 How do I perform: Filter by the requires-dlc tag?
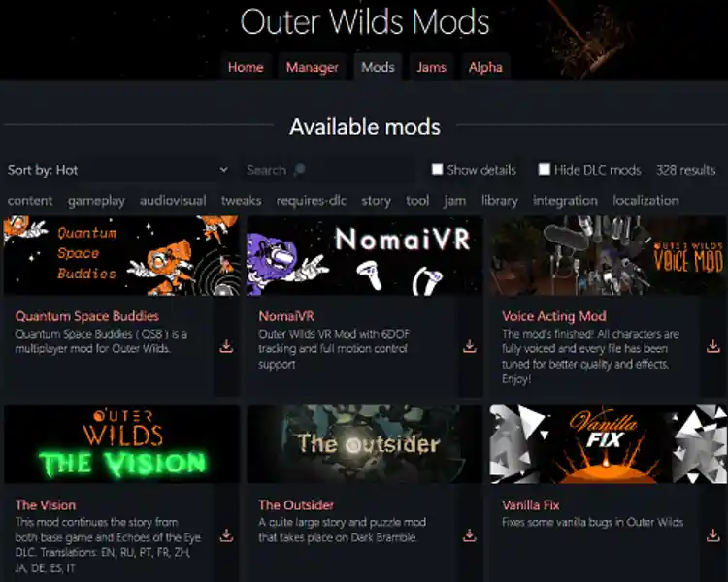[x=311, y=201]
